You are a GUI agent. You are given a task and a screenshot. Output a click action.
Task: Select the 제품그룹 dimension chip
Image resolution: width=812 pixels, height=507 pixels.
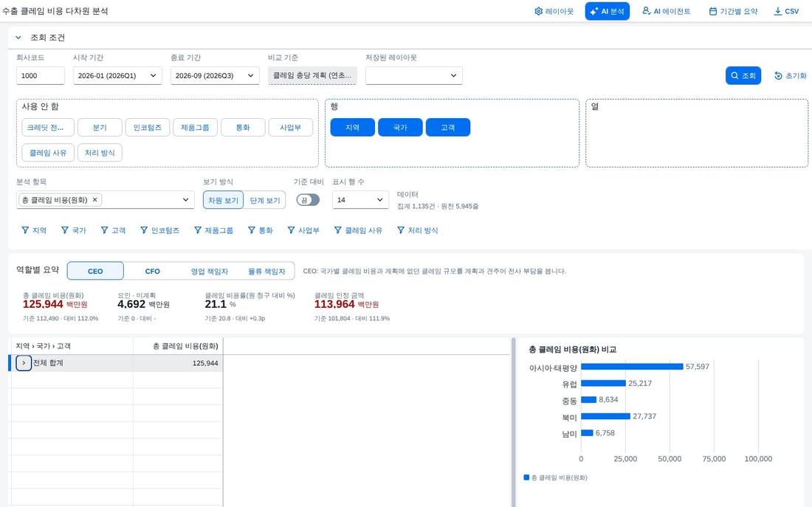click(x=195, y=128)
